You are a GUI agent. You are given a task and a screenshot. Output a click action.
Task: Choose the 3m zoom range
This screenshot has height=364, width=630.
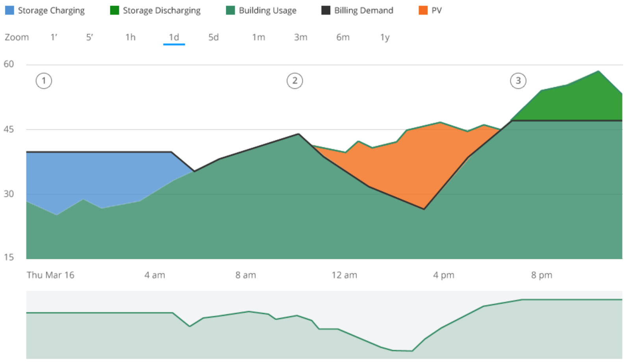(x=301, y=37)
